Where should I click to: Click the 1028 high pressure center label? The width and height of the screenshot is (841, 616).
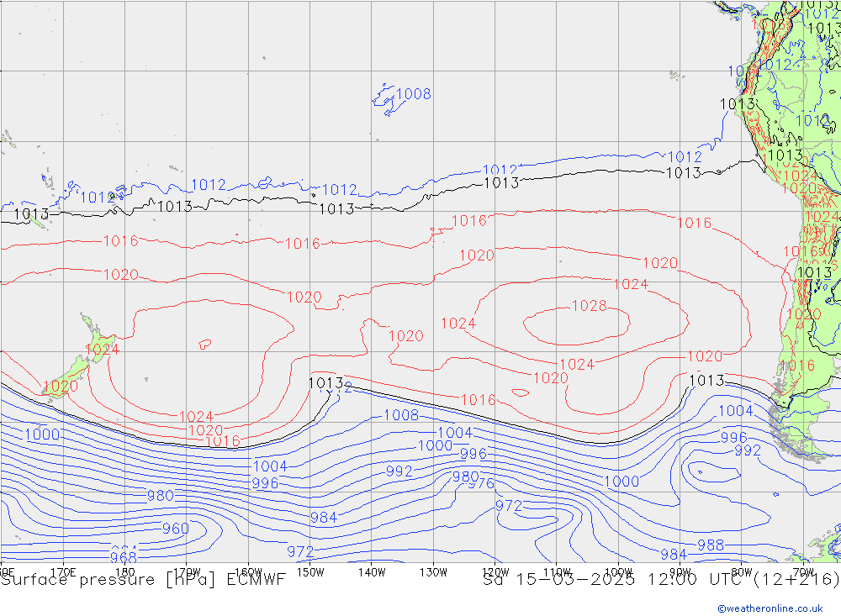[589, 306]
